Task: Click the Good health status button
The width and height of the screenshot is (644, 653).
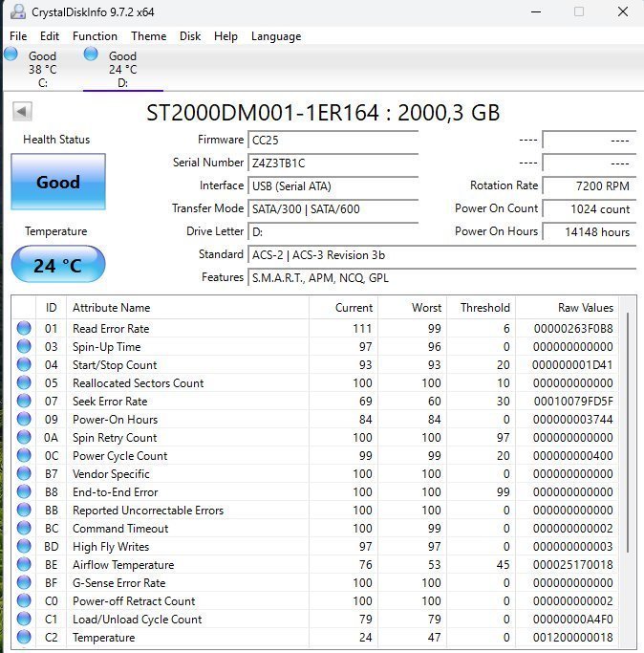Action: click(x=58, y=182)
